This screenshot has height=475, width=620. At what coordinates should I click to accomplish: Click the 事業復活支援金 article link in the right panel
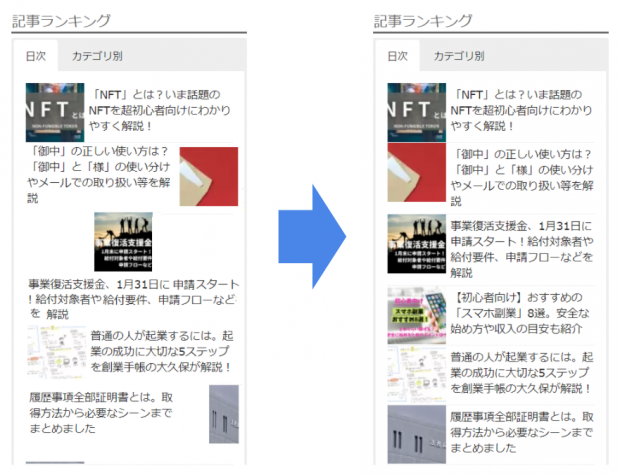click(520, 243)
